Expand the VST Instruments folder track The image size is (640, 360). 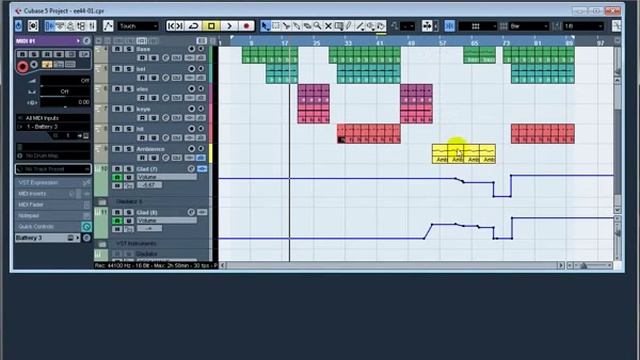click(x=102, y=244)
